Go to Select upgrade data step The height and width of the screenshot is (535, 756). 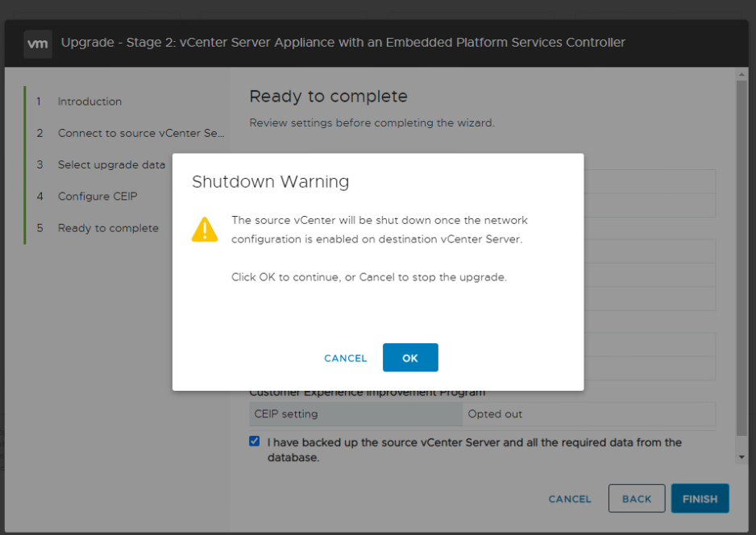(111, 164)
